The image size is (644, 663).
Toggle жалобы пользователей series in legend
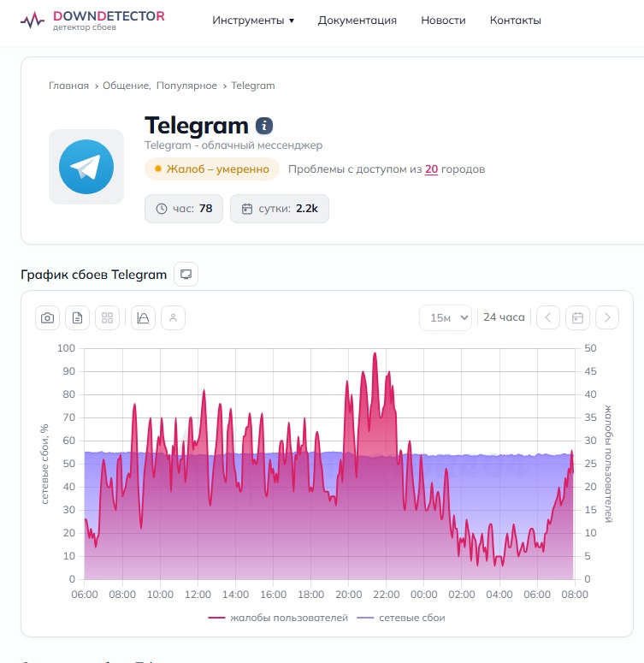[277, 618]
